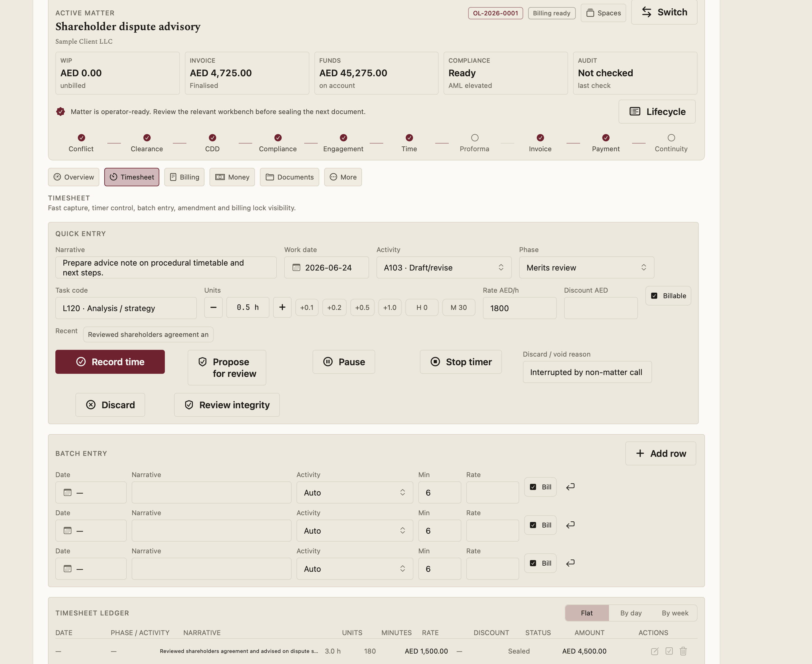The width and height of the screenshot is (812, 664).
Task: Open the Discard / void reason field
Action: point(587,372)
